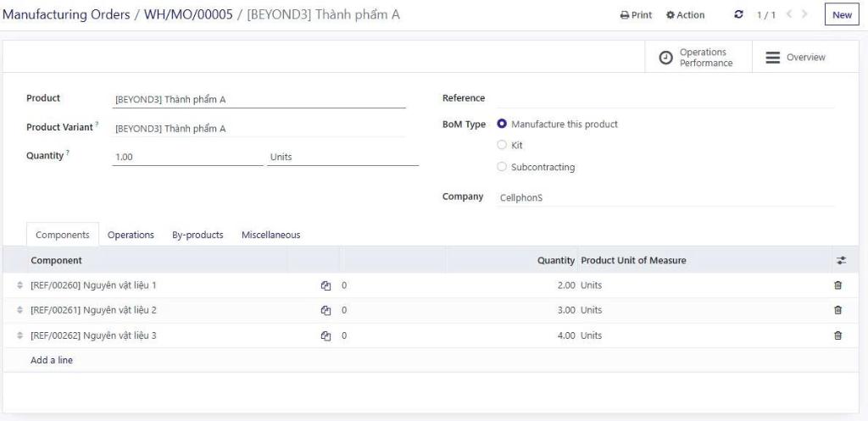Open the Units unit of measure dropdown
Viewport: 868px width, 421px height.
(x=342, y=157)
